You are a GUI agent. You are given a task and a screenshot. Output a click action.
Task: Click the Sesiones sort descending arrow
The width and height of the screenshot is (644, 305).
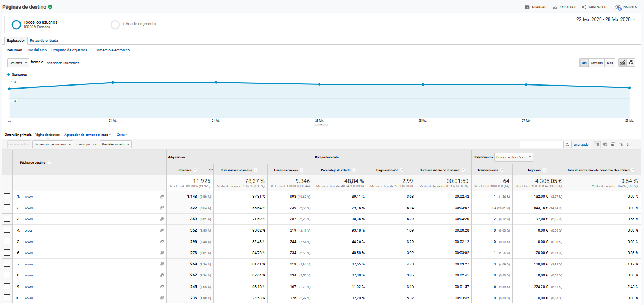(211, 170)
